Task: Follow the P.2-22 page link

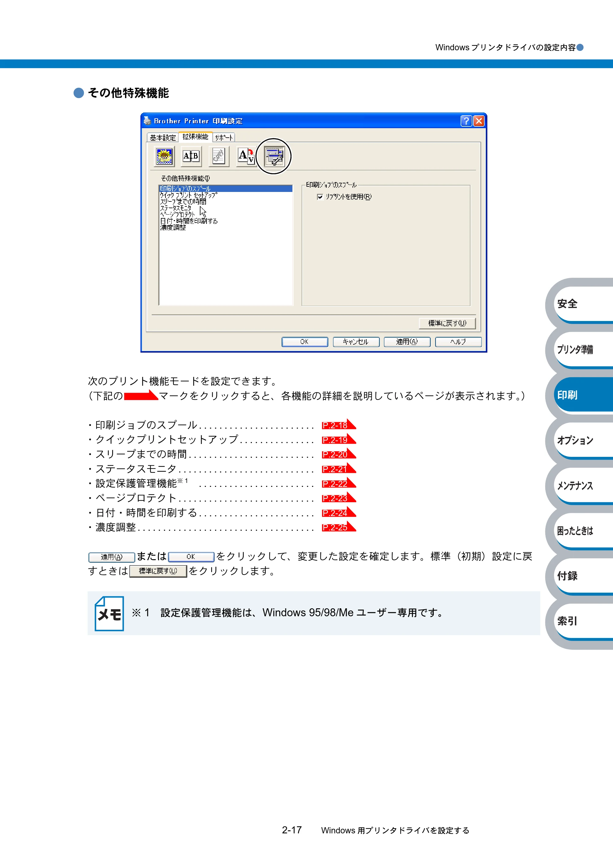Action: 339,483
